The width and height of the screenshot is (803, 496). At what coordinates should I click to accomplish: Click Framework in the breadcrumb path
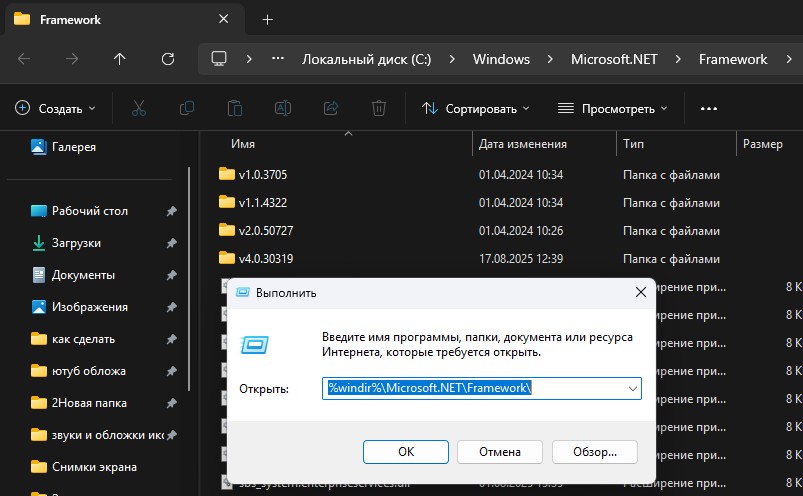point(733,59)
